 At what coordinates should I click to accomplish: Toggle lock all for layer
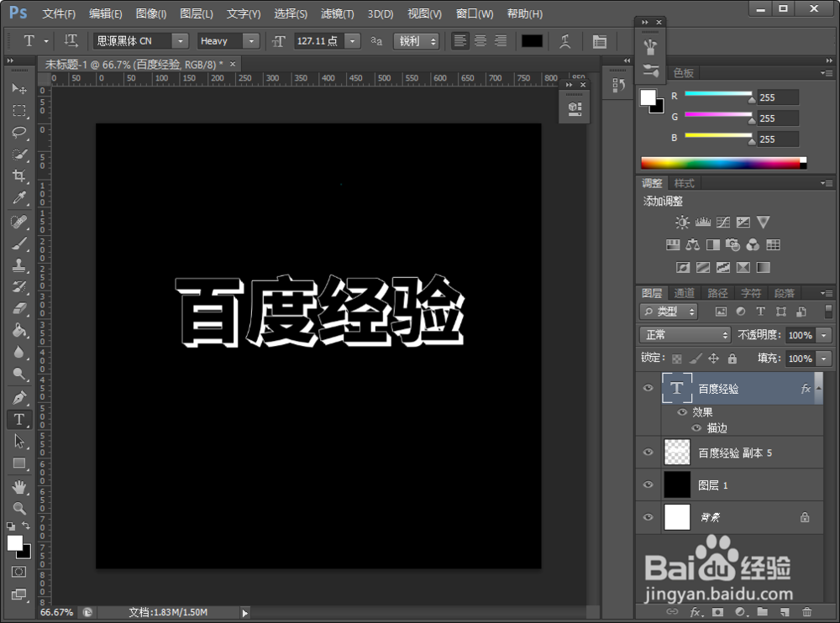click(x=732, y=359)
